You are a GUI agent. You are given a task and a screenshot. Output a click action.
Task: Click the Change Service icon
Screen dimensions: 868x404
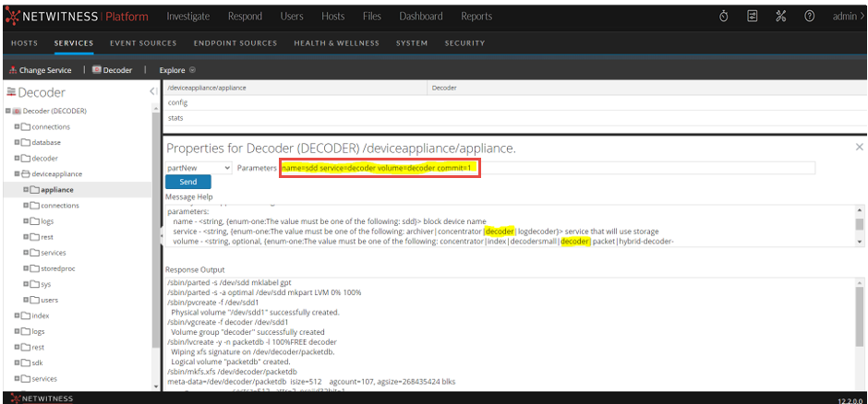pyautogui.click(x=13, y=70)
